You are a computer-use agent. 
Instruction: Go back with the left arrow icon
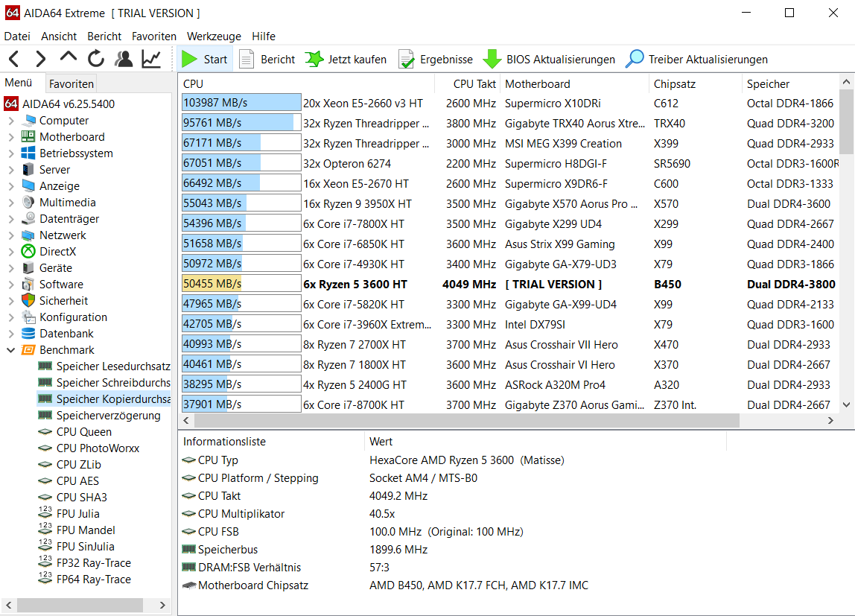pos(14,59)
